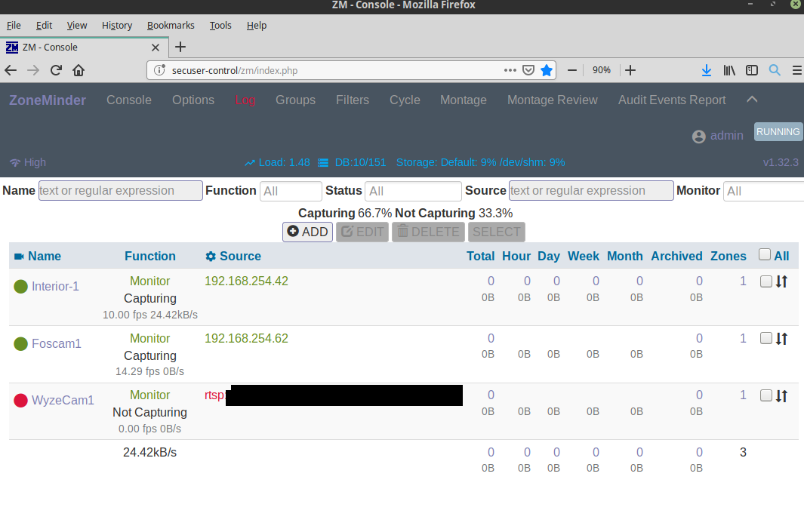Image resolution: width=804 pixels, height=532 pixels.
Task: Focus the Name filter text field
Action: [x=121, y=191]
